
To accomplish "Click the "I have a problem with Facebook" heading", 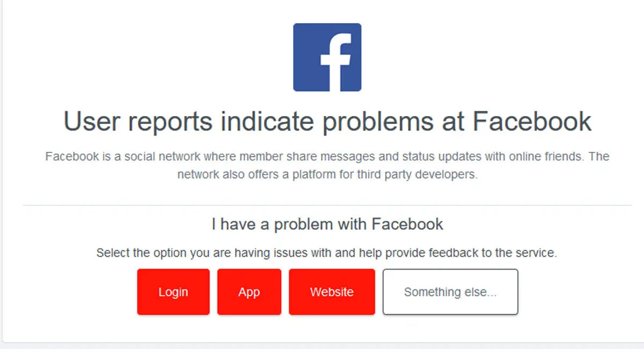I will click(327, 224).
